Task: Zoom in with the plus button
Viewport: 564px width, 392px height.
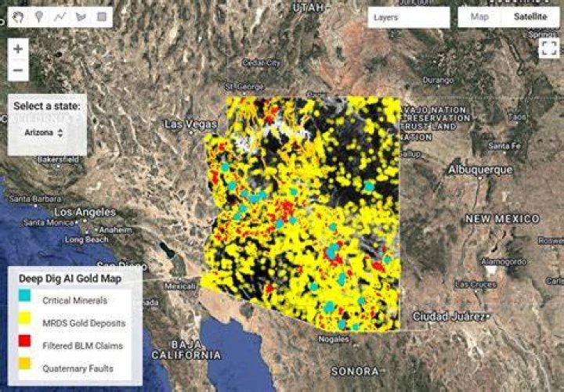Action: (18, 49)
